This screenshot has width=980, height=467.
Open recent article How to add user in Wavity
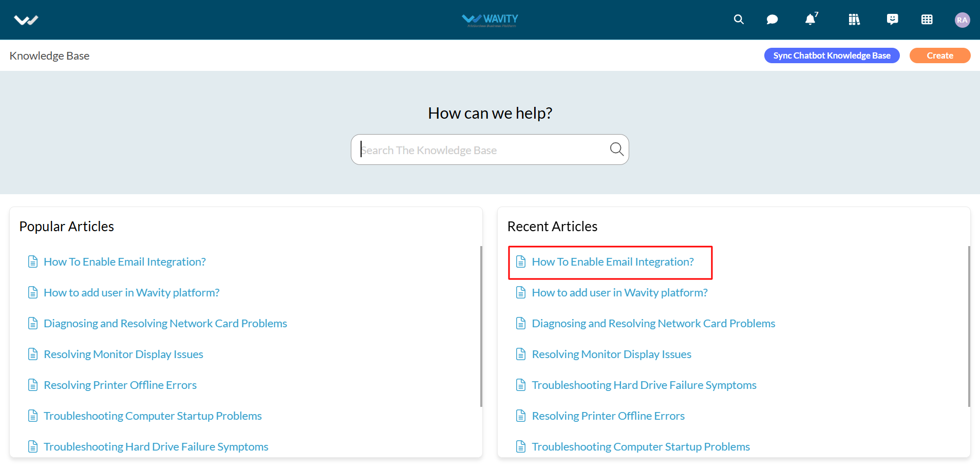tap(619, 292)
